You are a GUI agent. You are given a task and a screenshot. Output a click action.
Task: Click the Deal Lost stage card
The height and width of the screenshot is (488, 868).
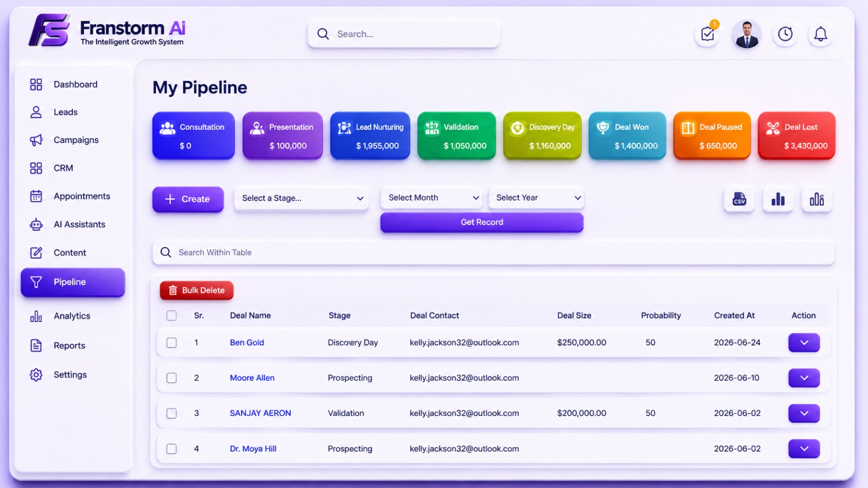(x=796, y=136)
